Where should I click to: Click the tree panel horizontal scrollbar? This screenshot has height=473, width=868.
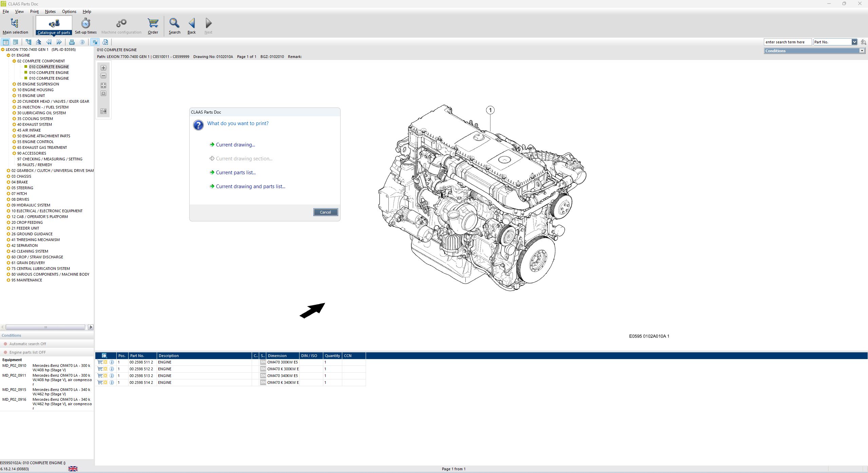pos(45,327)
